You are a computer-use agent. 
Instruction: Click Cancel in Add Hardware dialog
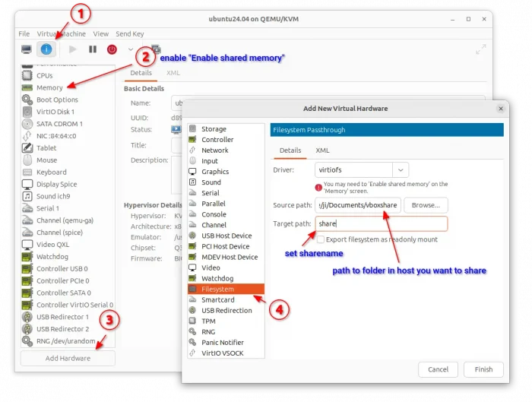pyautogui.click(x=438, y=369)
